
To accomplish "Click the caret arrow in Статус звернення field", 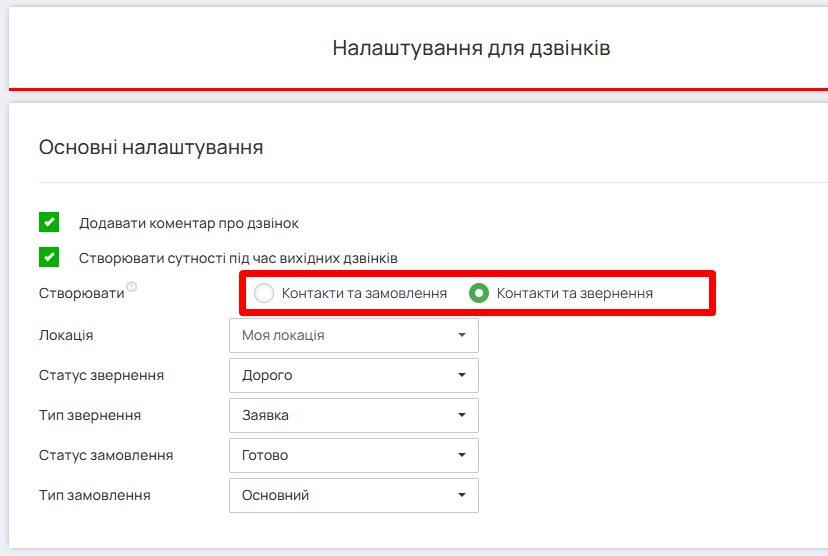I will pos(462,376).
